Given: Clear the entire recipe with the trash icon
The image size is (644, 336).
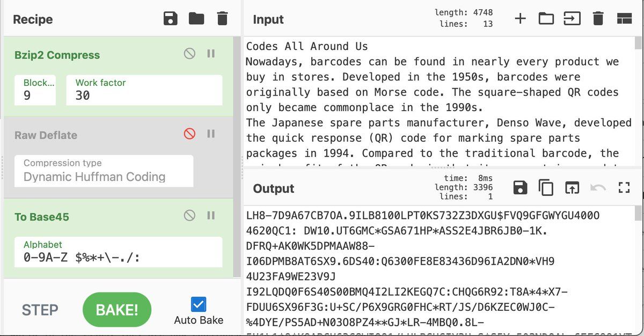Looking at the screenshot, I should pos(223,18).
